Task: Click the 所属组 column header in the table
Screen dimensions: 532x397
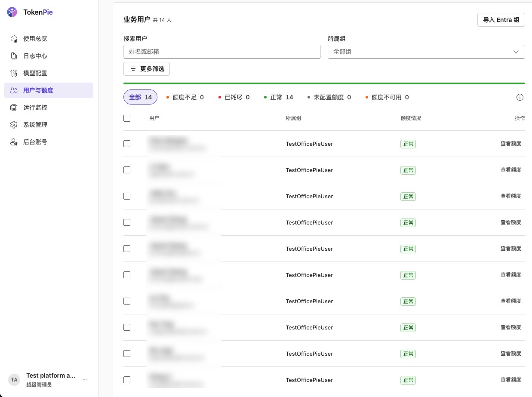Action: pyautogui.click(x=293, y=118)
